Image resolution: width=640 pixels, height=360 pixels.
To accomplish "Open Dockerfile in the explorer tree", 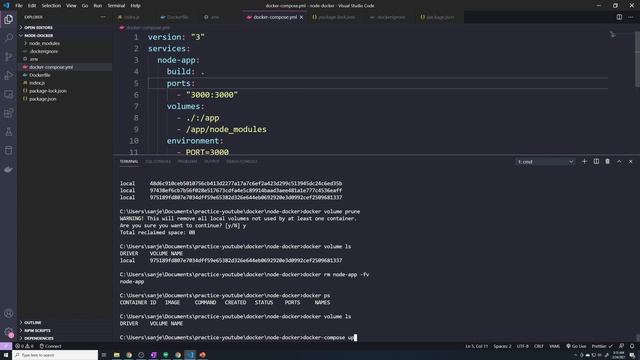I will click(40, 75).
